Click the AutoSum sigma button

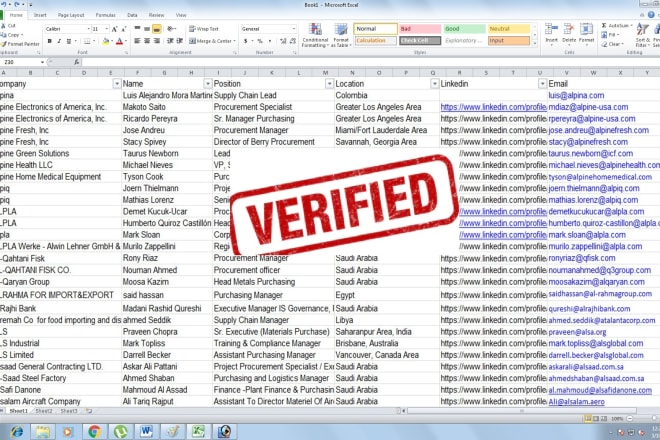point(617,26)
